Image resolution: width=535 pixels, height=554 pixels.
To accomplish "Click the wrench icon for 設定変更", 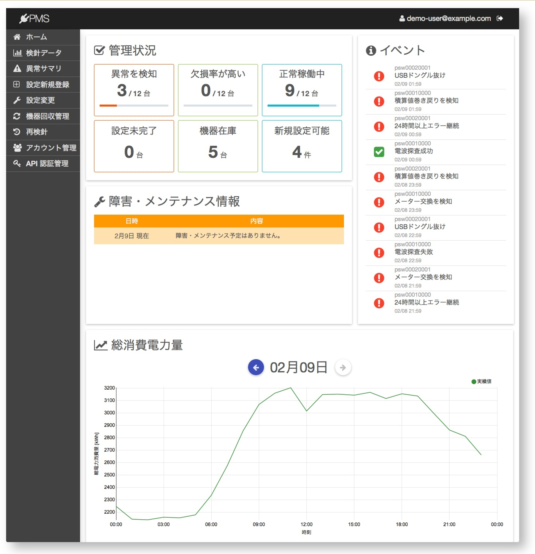I will 17,100.
